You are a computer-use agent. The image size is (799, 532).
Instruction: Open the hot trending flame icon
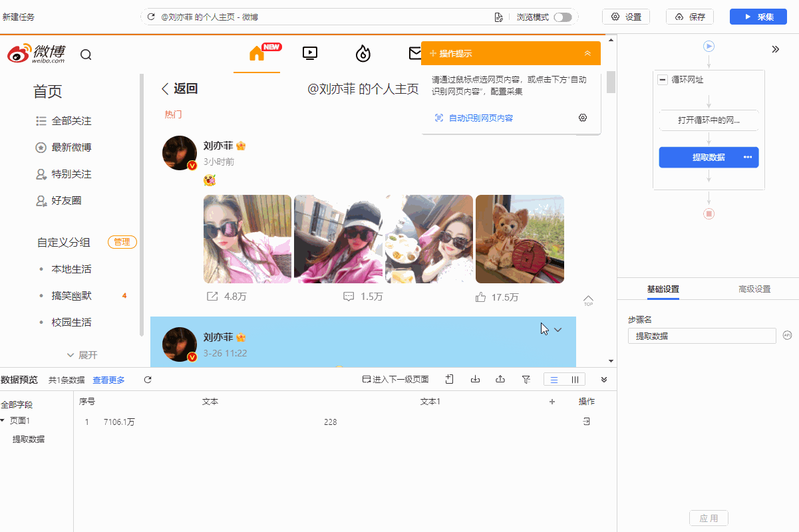[363, 53]
